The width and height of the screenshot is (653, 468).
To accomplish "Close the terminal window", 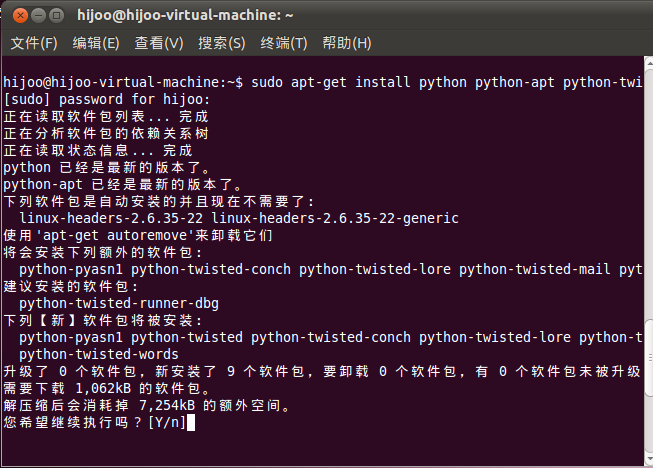I will pos(16,16).
